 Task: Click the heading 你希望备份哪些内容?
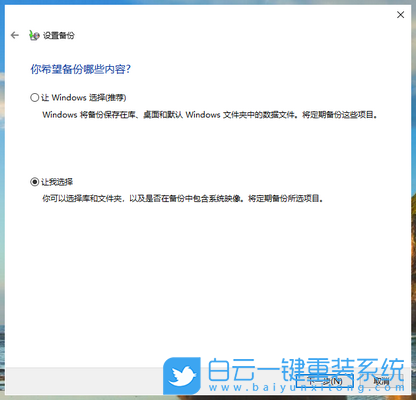81,69
